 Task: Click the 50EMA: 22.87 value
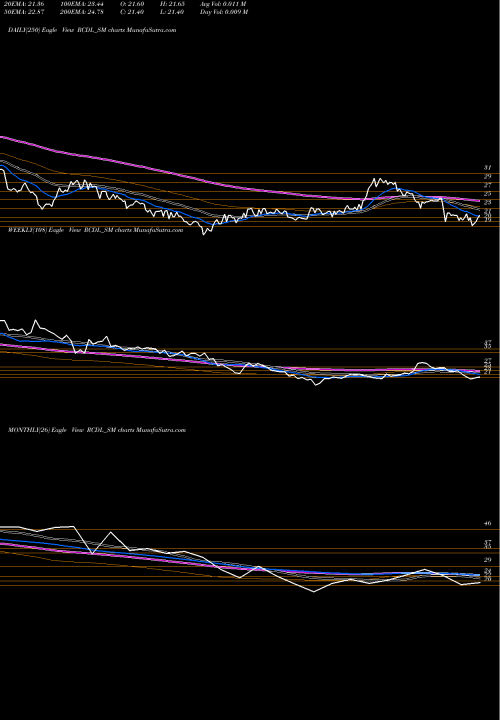[23, 12]
